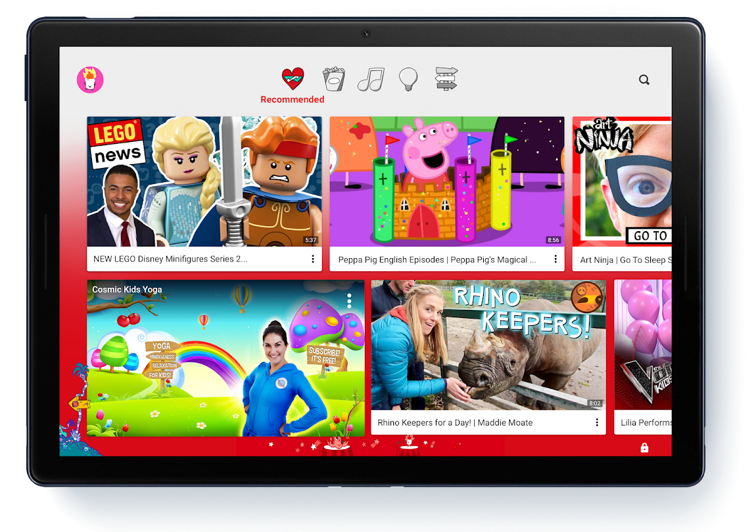Open title 'Rhino Keepers for a Day! | Maddie Moate'
Image resolution: width=756 pixels, height=532 pixels.
(x=455, y=422)
